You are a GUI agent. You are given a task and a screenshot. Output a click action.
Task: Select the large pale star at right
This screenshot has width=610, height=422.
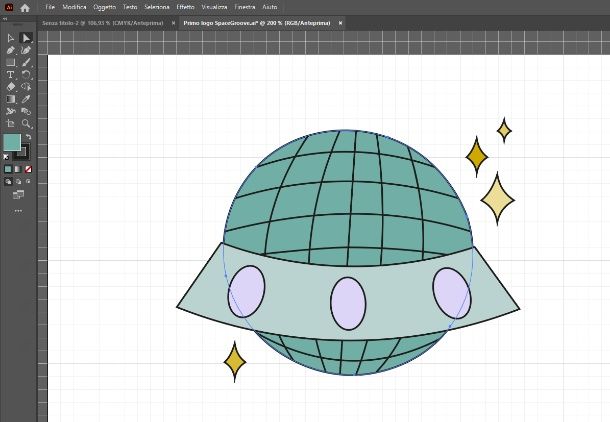click(x=498, y=200)
